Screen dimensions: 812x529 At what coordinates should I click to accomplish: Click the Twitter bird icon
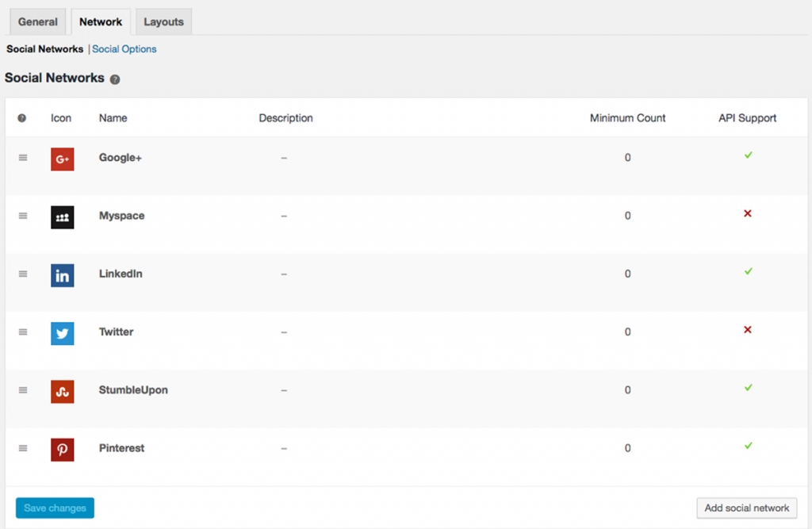pos(62,333)
